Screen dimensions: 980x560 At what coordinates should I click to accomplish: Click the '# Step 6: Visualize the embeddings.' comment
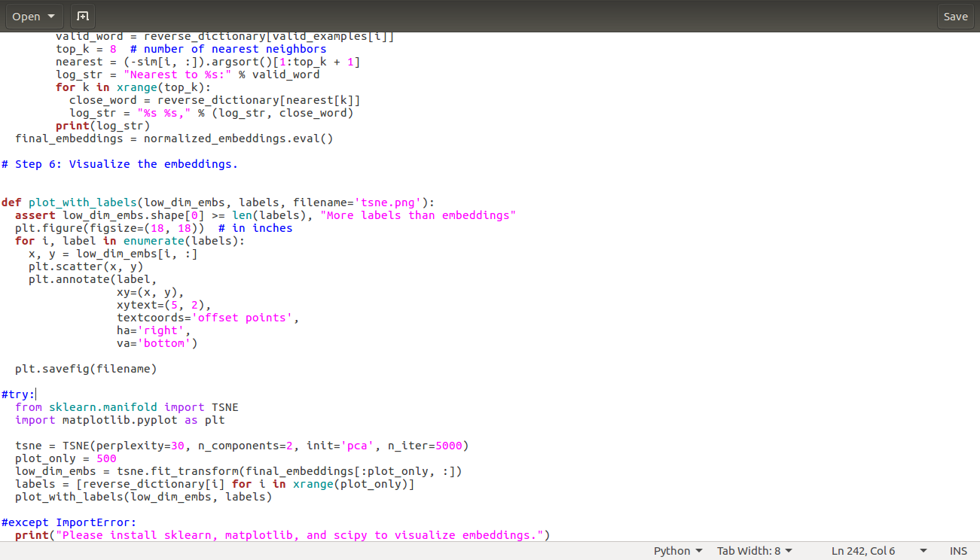click(x=120, y=164)
